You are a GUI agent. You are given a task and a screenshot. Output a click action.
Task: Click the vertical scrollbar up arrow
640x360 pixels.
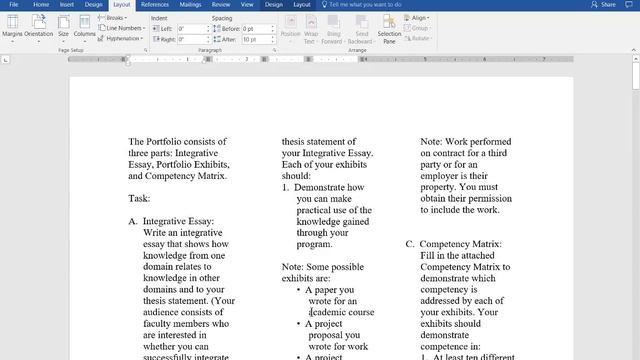636,59
